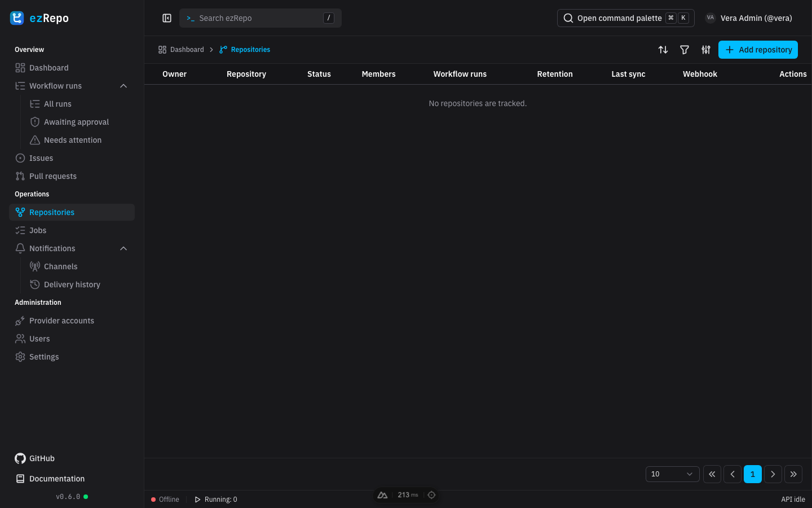Open the Dashboard page from sidebar
The height and width of the screenshot is (508, 812).
[x=72, y=68]
